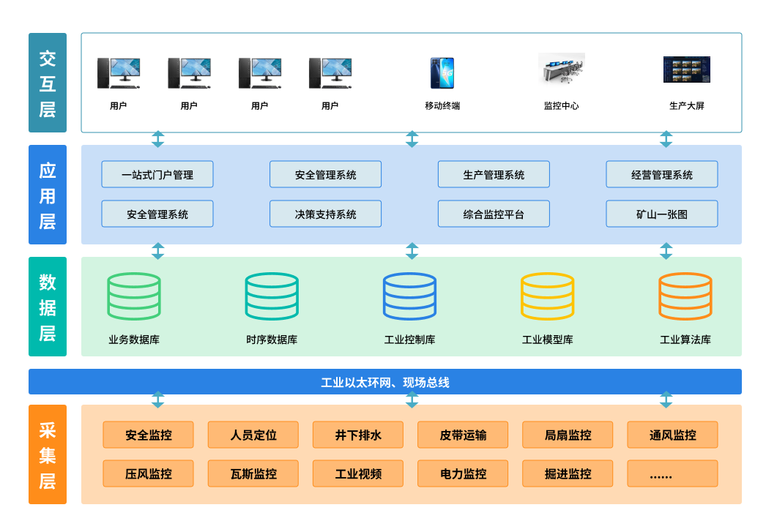
Task: Open the yellow 工业模型库 database icon
Action: pos(547,296)
